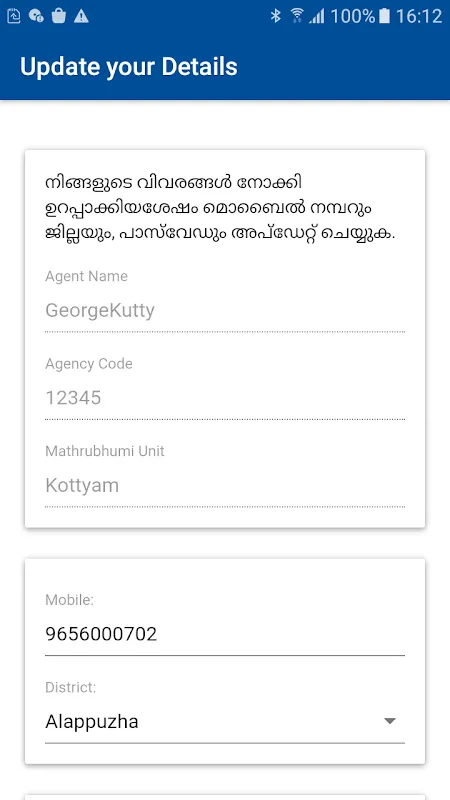This screenshot has height=800, width=450.
Task: Tap the Wi-Fi status icon
Action: tap(296, 16)
